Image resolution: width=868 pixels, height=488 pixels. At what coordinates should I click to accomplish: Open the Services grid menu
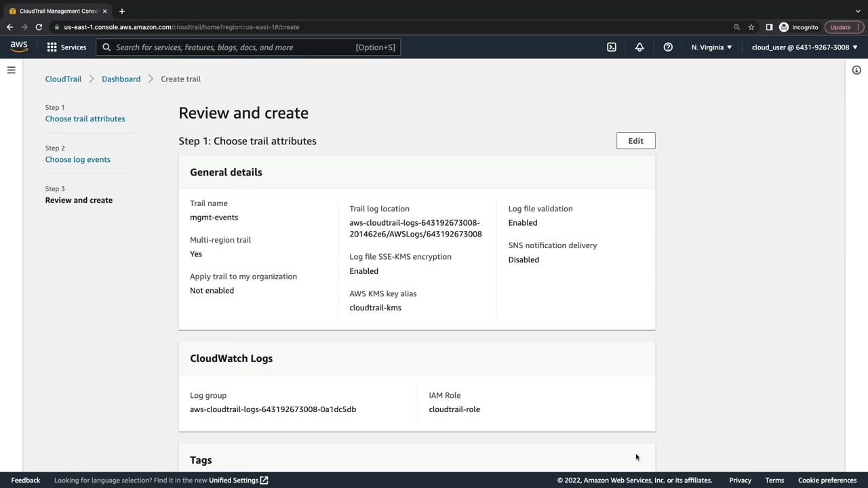pos(66,47)
